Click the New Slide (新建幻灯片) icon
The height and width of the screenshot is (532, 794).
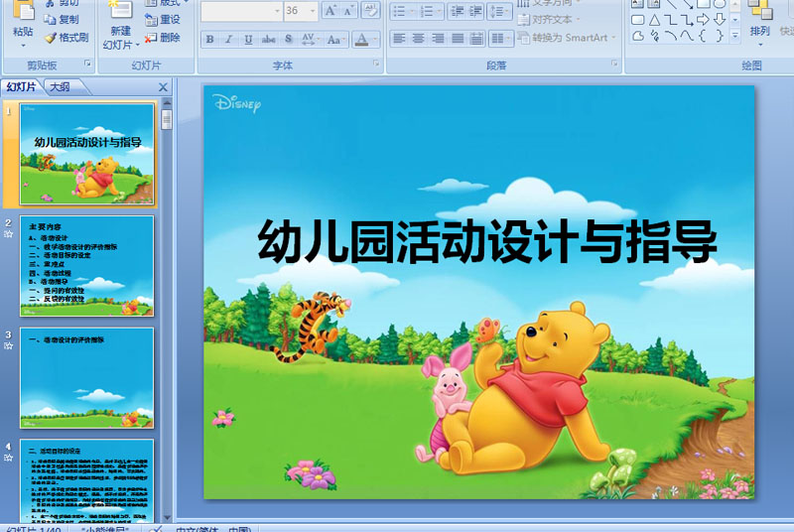(x=120, y=10)
